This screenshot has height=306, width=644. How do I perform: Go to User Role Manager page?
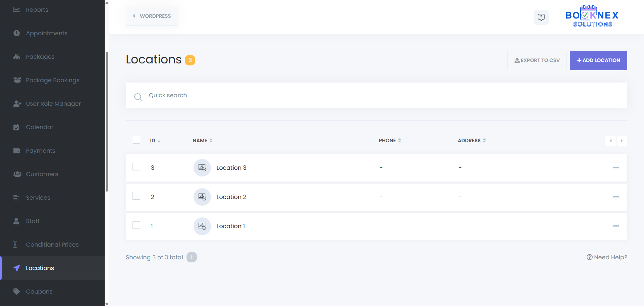(x=53, y=104)
